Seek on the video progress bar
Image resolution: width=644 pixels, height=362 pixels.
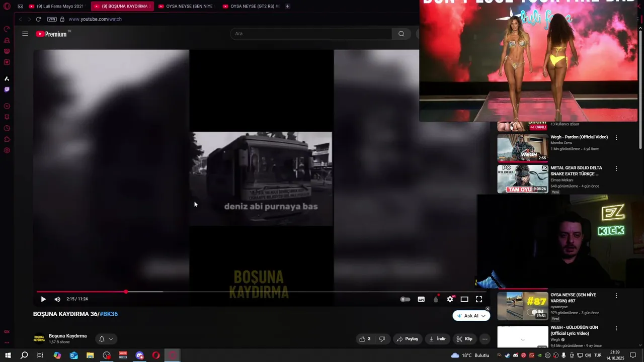(x=261, y=292)
